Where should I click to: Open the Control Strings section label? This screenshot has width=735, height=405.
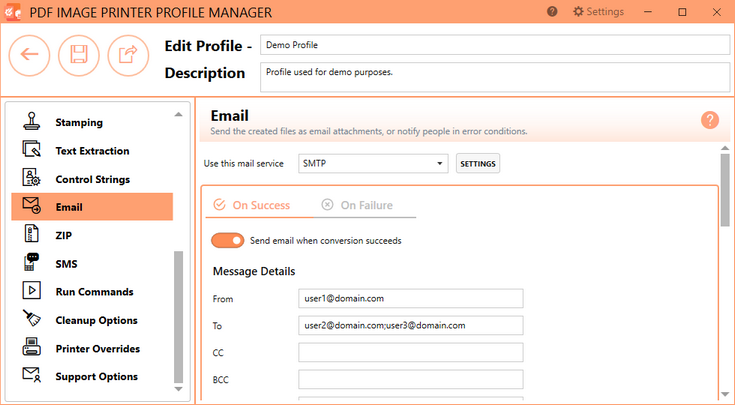[x=93, y=180]
